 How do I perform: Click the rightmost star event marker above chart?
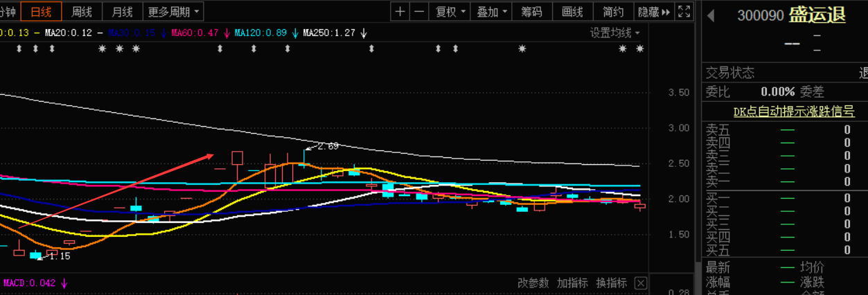(640, 48)
